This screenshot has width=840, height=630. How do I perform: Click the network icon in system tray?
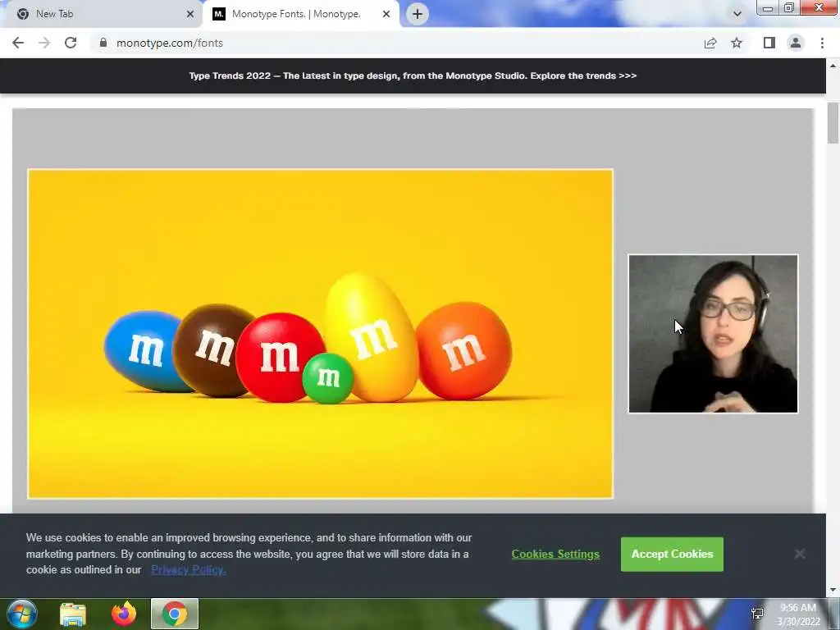click(757, 614)
